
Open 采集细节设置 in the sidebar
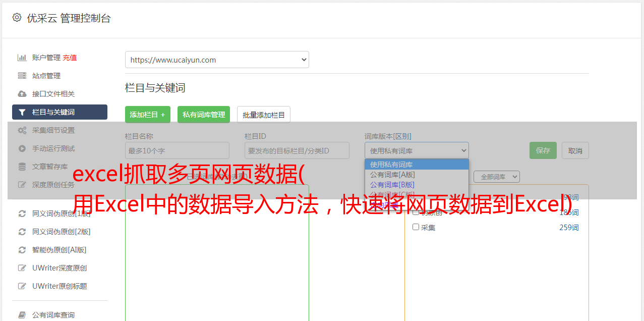53,130
